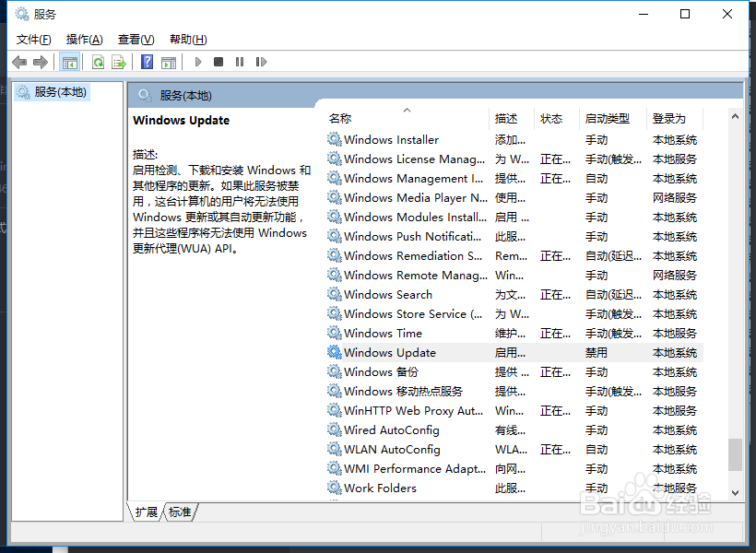Image resolution: width=756 pixels, height=553 pixels.
Task: Click 自动 startup type of WLAN AutoConfig
Action: point(596,450)
